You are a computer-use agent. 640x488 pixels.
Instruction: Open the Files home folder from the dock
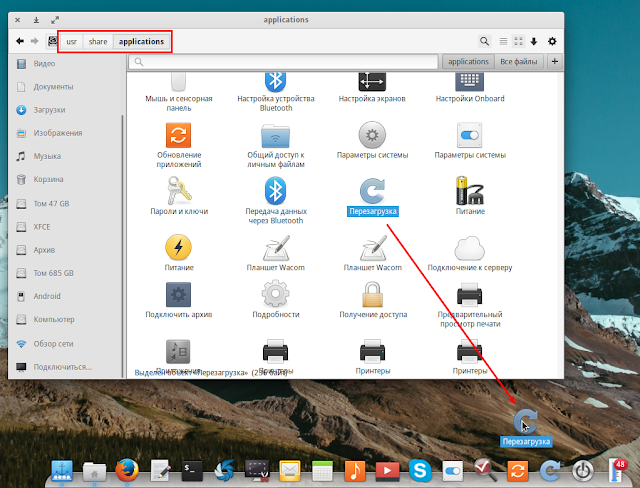(94, 471)
